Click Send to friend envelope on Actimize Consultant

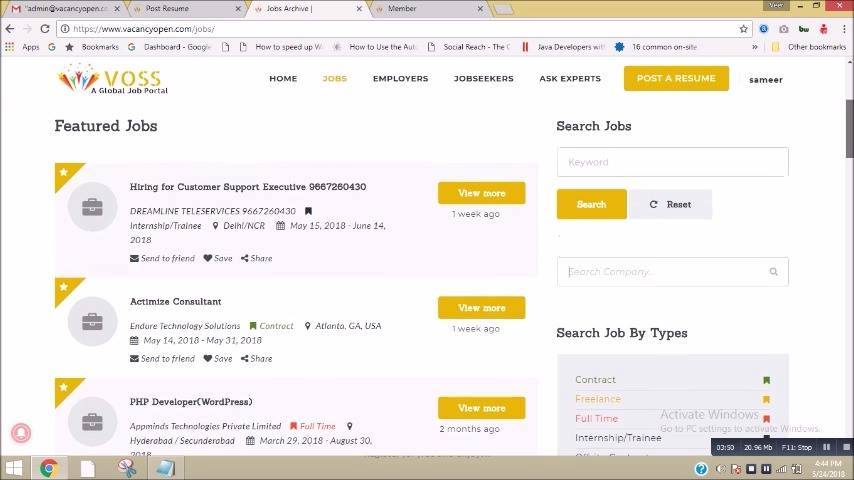click(134, 359)
